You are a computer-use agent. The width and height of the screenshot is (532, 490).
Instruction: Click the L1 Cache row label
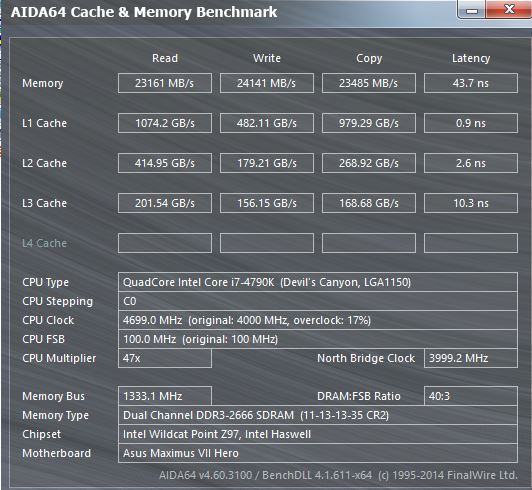[44, 123]
